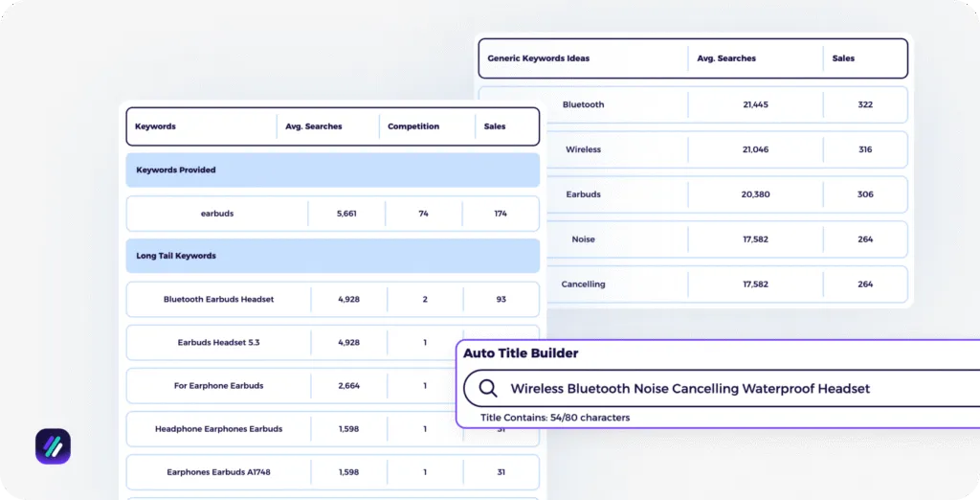Choose the For Earphone Earbuds keyword
Screen dimensions: 980x500
(x=218, y=385)
